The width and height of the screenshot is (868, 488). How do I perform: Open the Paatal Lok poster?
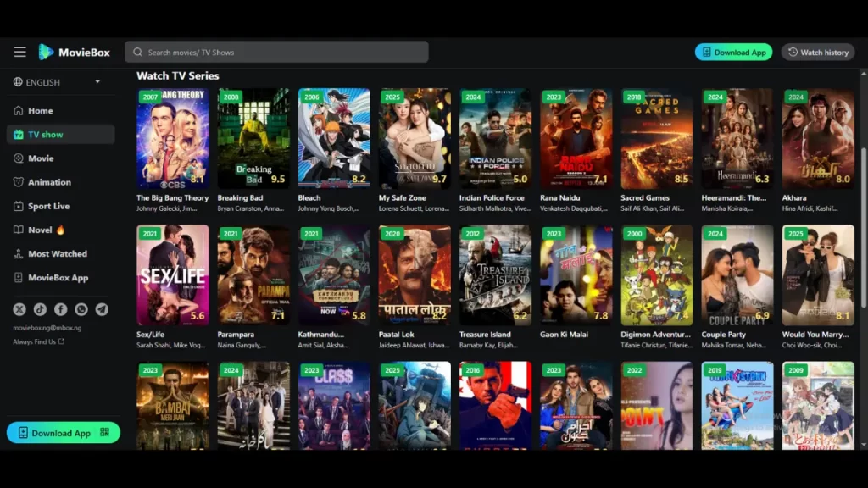[x=415, y=275]
